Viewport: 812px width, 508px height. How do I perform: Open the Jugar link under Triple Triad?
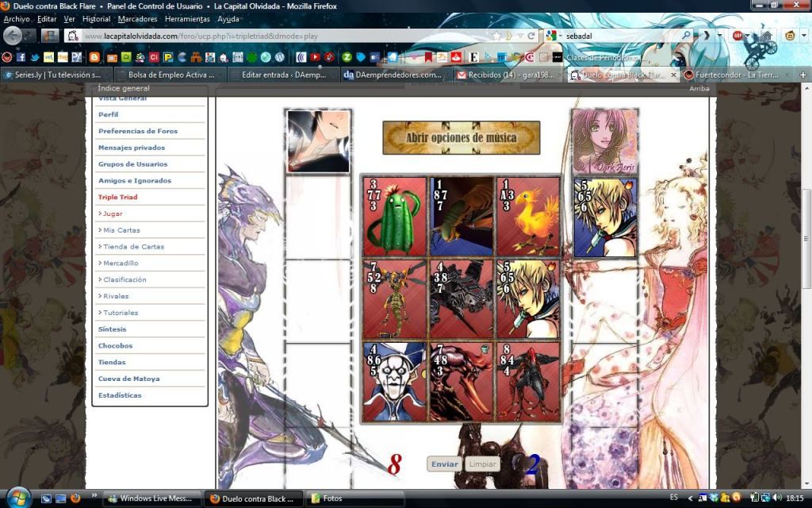(112, 214)
